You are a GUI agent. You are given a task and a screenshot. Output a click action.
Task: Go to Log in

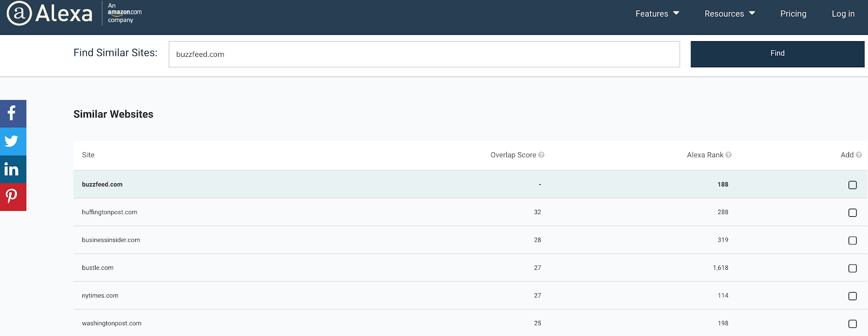click(843, 14)
